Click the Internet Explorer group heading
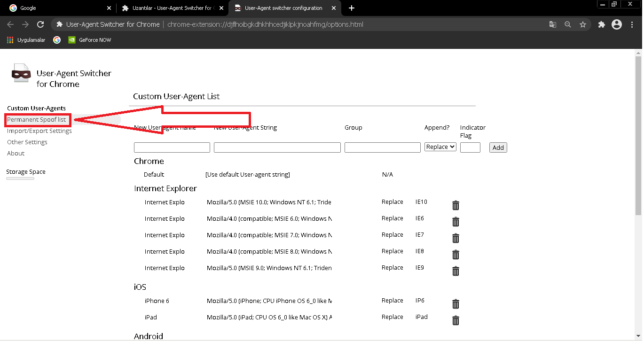Viewport: 644px width, 341px height. pos(165,188)
